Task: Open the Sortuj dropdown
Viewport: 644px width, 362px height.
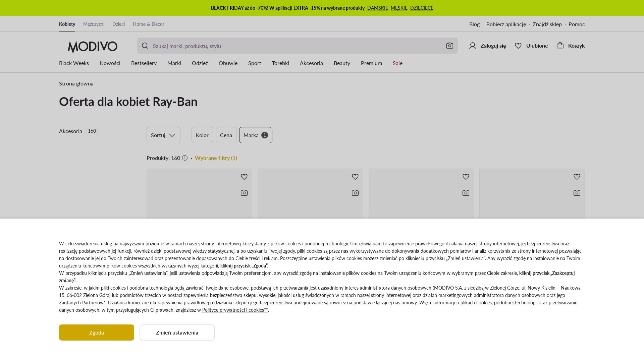Action: pos(163,135)
